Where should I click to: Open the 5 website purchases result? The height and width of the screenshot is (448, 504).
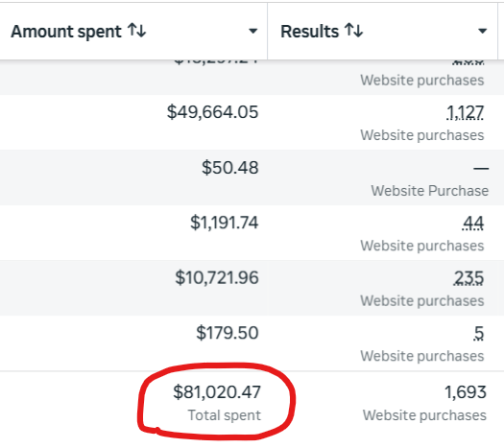[x=479, y=333]
